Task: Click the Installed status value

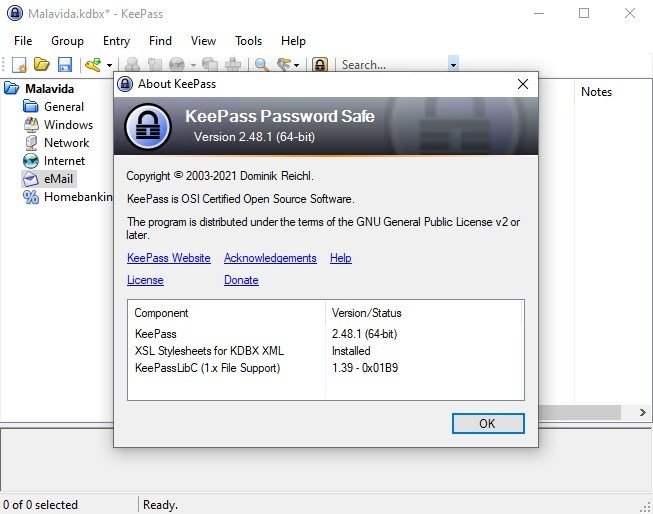Action: coord(351,351)
